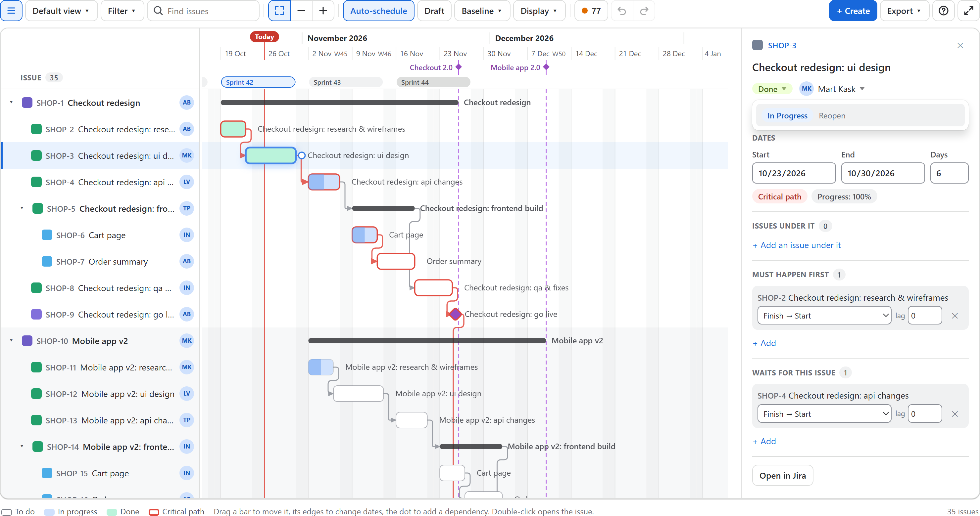Open the help question-mark icon
Viewport: 980px width, 516px height.
click(x=944, y=11)
